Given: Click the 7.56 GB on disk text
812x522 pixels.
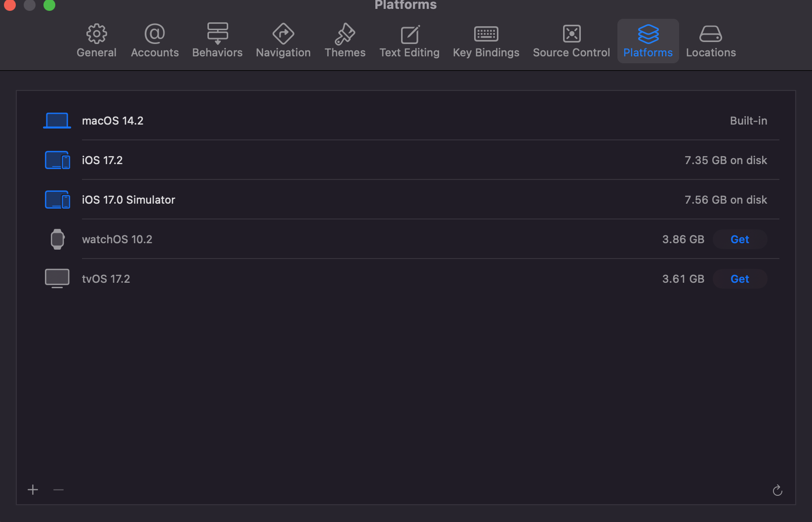Looking at the screenshot, I should [x=726, y=200].
